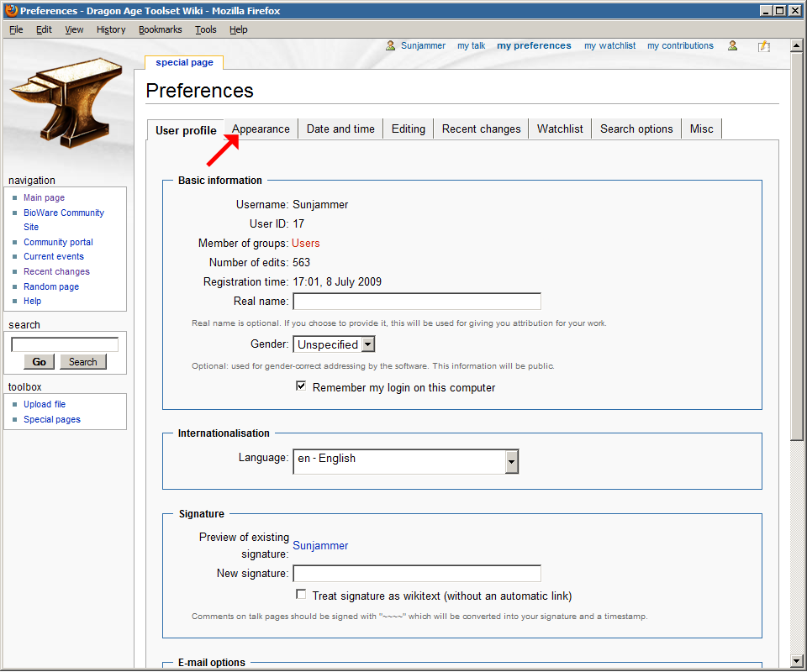Click the scrollbar down arrow
The image size is (807, 672).
pyautogui.click(x=797, y=659)
